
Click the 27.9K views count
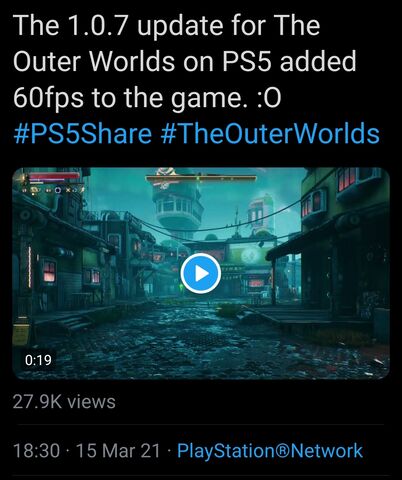tap(64, 401)
